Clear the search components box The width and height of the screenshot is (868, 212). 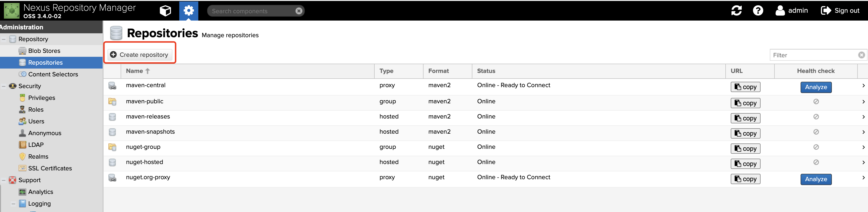[298, 11]
